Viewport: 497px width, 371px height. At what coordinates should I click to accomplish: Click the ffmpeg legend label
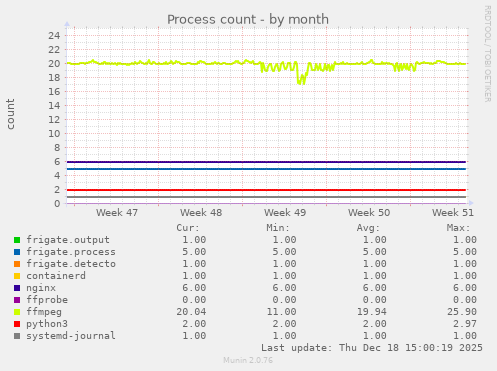pyautogui.click(x=44, y=312)
